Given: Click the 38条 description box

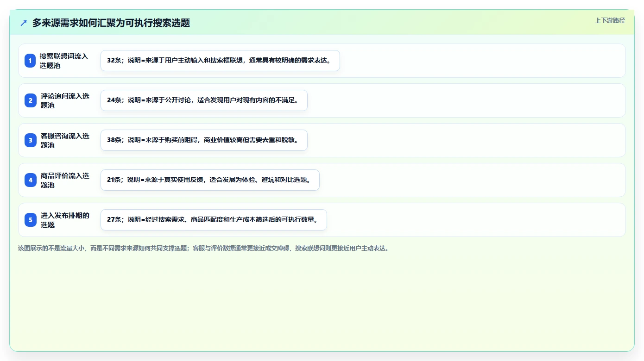Looking at the screenshot, I should [x=204, y=140].
